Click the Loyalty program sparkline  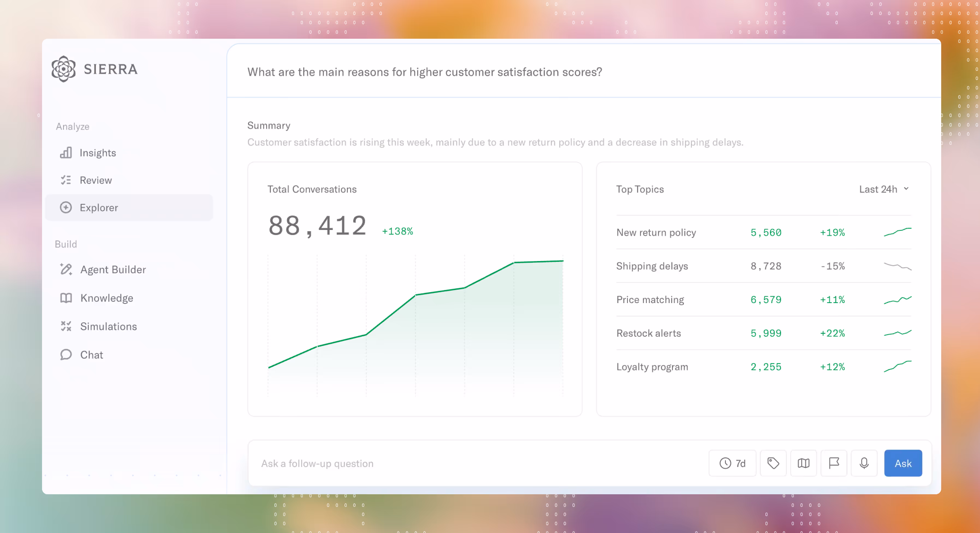coord(898,366)
